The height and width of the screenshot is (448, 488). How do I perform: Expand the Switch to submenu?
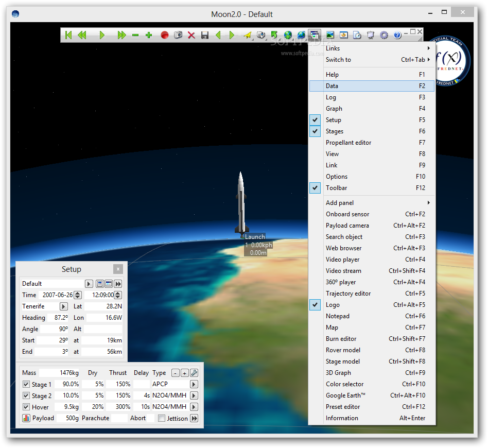(372, 59)
